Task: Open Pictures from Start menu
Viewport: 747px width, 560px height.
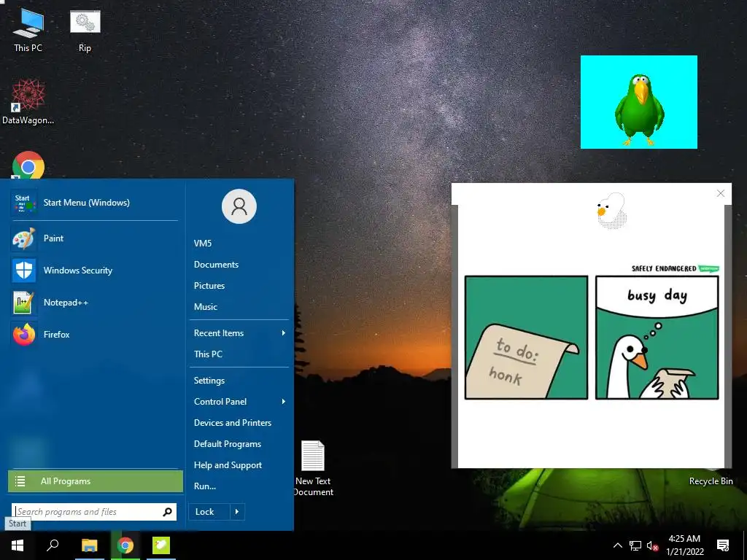Action: (x=209, y=286)
